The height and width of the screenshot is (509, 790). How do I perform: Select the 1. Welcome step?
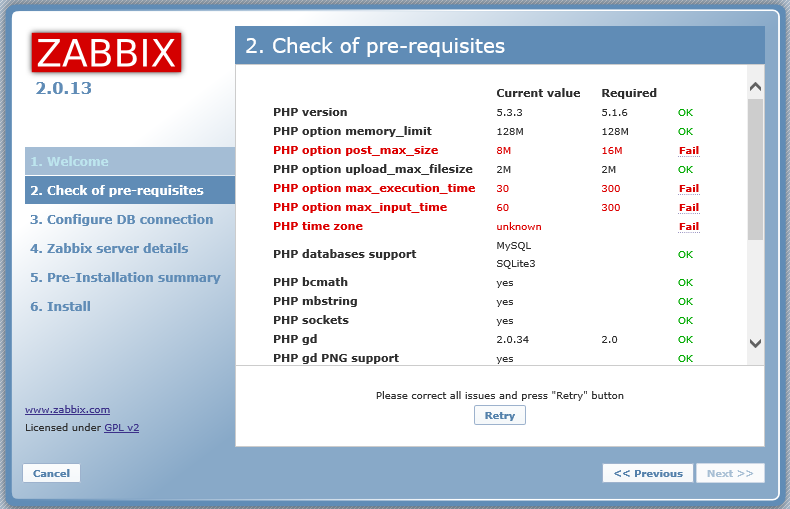69,162
